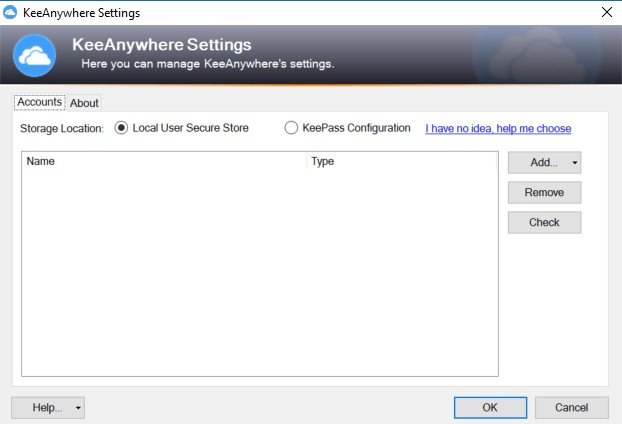Viewport: 622px width, 424px height.
Task: Click the Remove account button
Action: 544,192
